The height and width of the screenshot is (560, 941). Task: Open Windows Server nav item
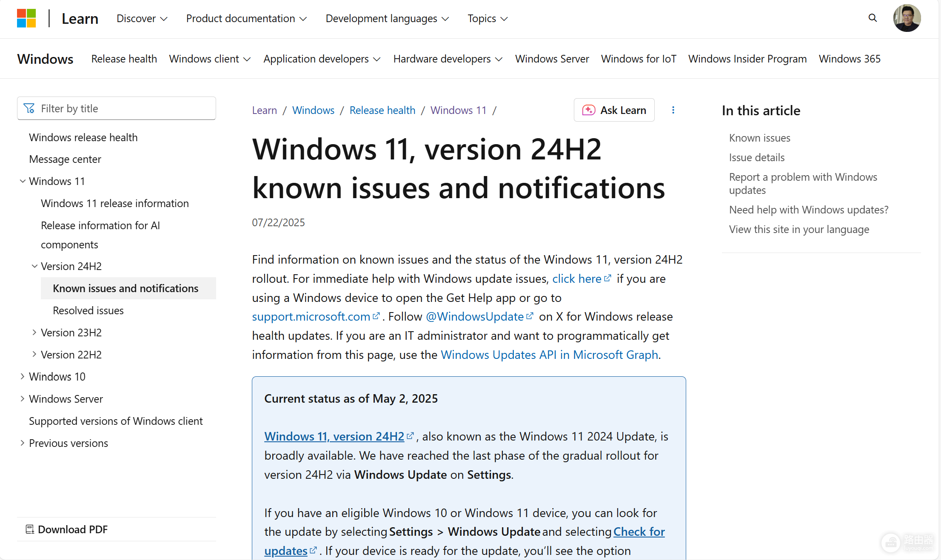(x=552, y=59)
